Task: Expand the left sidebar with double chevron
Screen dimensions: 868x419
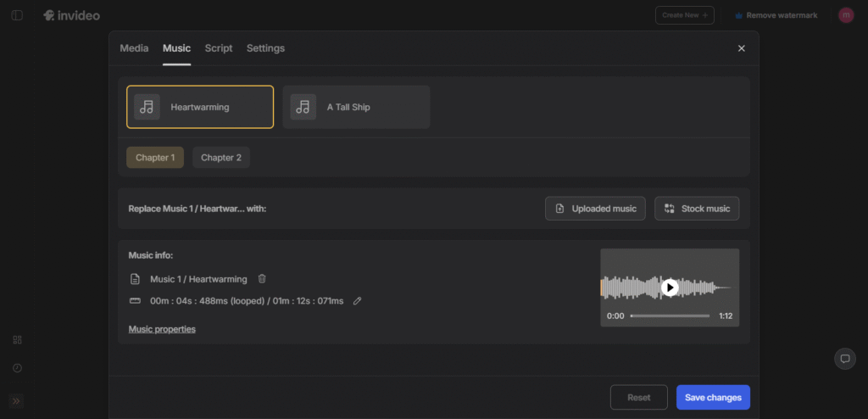Action: click(17, 401)
